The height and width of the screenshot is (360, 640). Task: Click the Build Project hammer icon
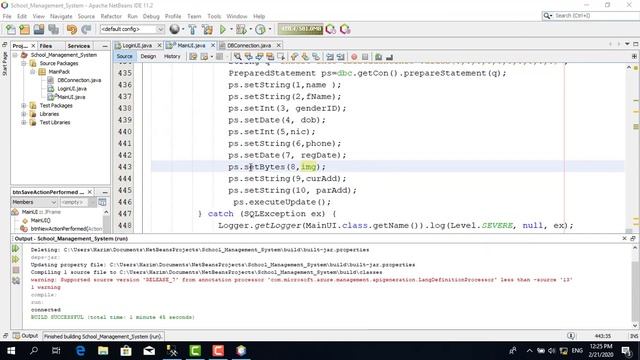pyautogui.click(x=192, y=29)
